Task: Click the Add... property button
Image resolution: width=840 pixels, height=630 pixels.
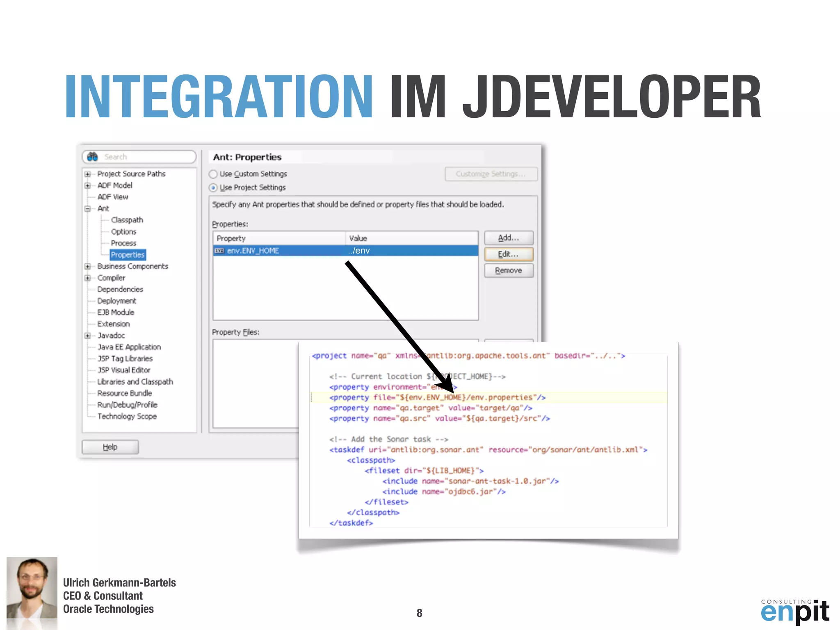Action: click(509, 238)
